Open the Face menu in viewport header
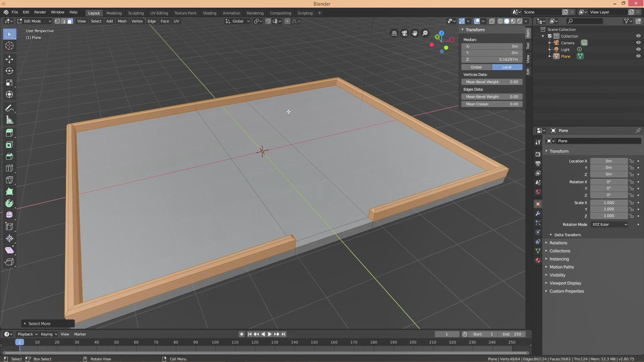 point(165,21)
